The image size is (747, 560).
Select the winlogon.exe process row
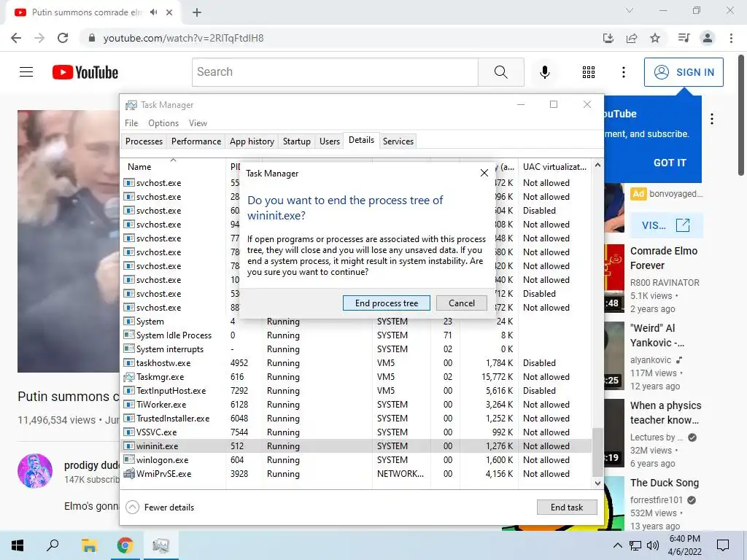tap(356, 460)
